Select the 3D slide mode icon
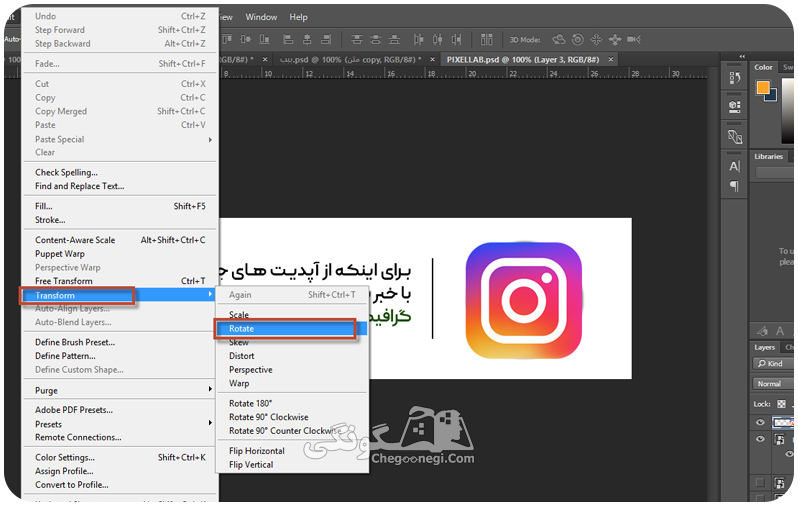The height and width of the screenshot is (508, 798). (x=615, y=39)
